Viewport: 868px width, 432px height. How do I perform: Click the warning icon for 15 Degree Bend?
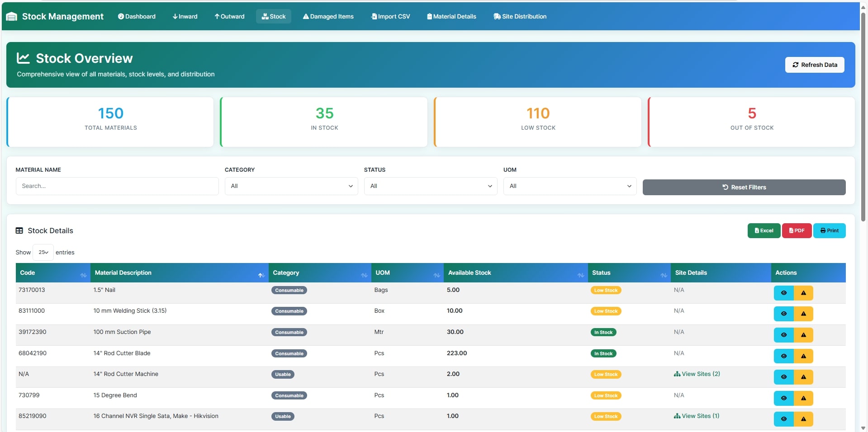pyautogui.click(x=803, y=398)
